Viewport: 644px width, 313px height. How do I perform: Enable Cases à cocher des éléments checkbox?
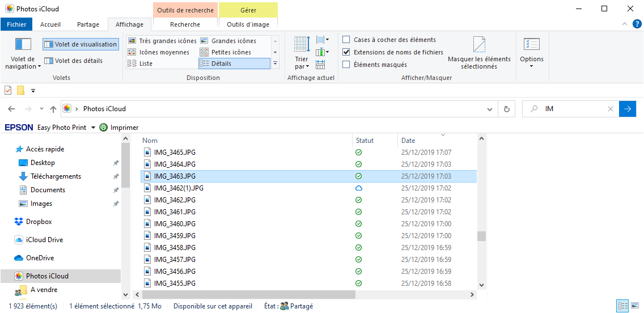[346, 40]
